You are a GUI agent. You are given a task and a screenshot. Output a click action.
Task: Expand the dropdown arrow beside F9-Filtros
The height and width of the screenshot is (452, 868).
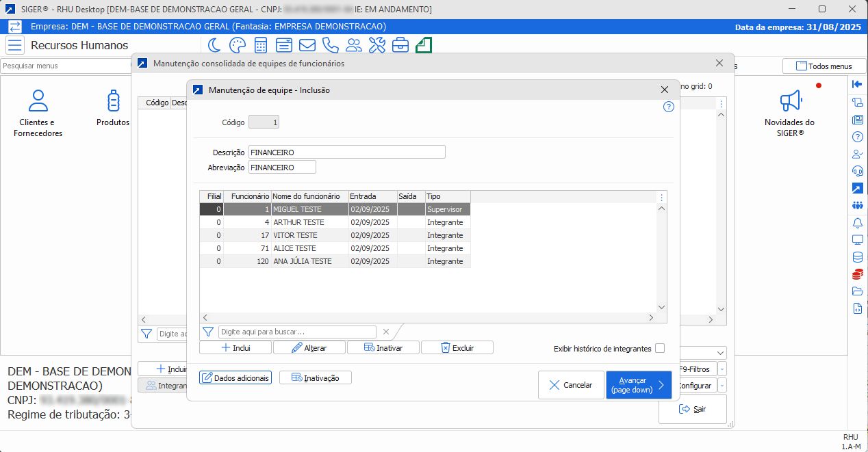tap(723, 369)
